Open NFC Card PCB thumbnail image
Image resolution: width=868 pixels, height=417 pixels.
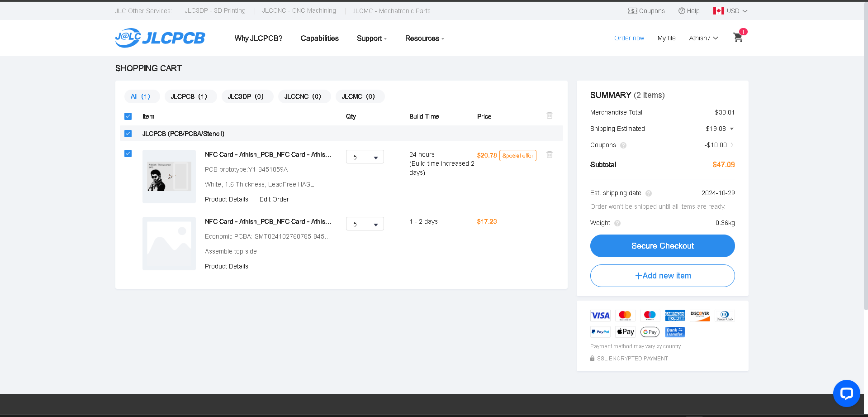click(x=169, y=177)
